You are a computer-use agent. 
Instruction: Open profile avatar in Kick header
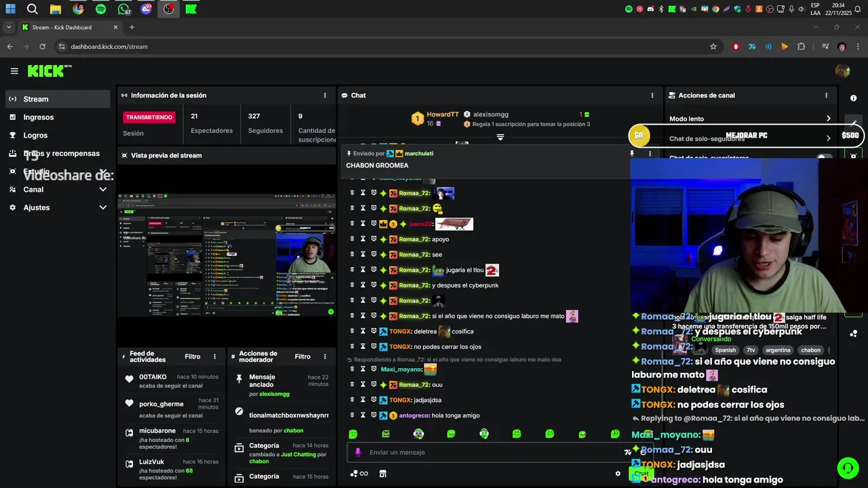(x=843, y=70)
